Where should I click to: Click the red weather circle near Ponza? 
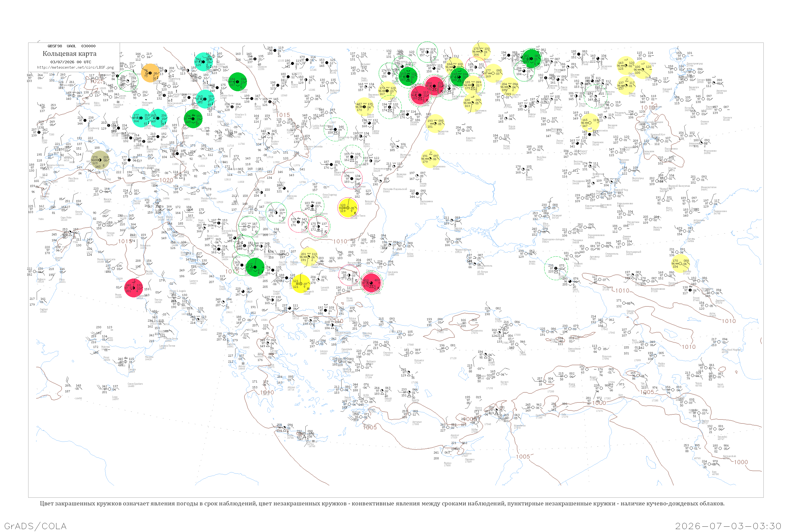point(134,288)
